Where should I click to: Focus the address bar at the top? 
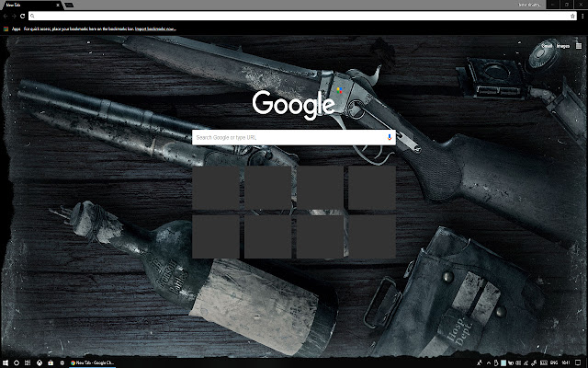(302, 17)
